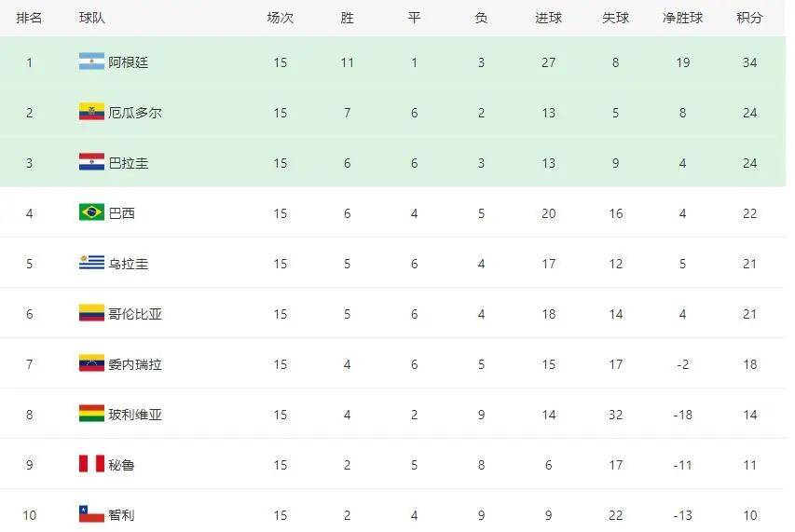The width and height of the screenshot is (795, 532).
Task: Select the 积分 column header
Action: click(x=749, y=18)
